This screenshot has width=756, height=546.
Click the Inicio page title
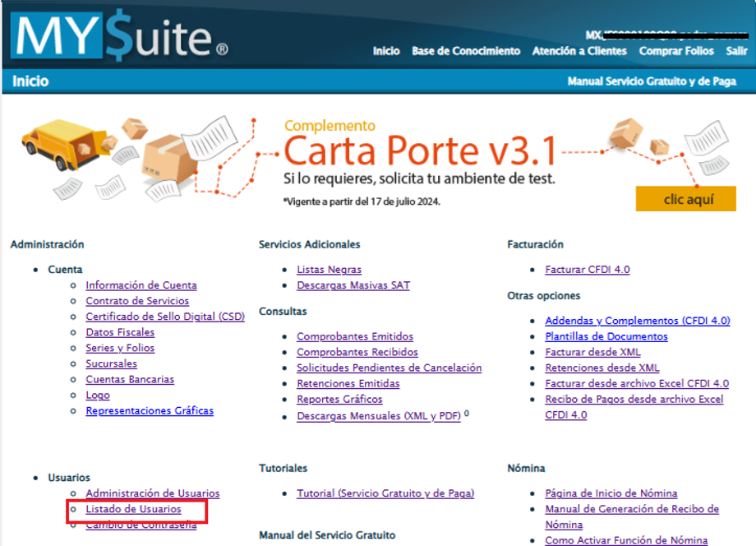[30, 81]
